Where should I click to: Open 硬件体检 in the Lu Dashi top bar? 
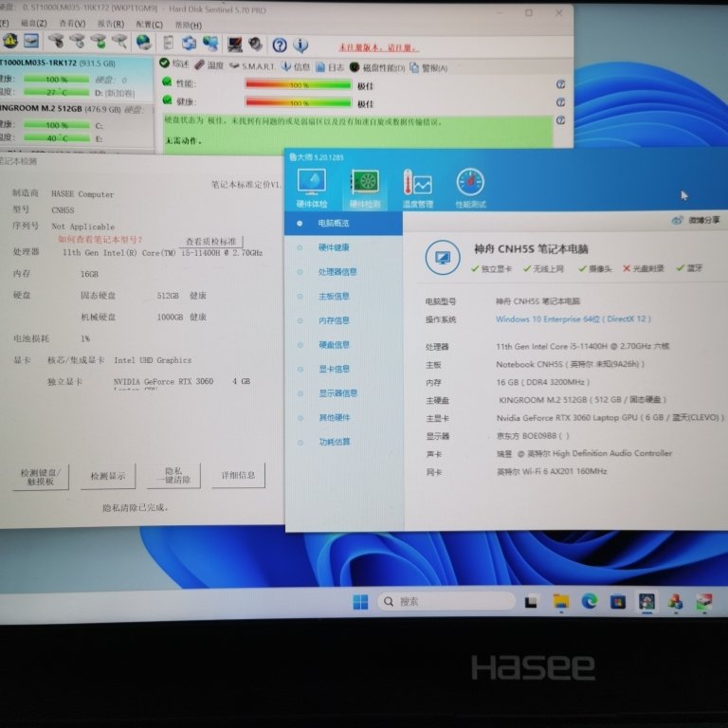[x=312, y=188]
